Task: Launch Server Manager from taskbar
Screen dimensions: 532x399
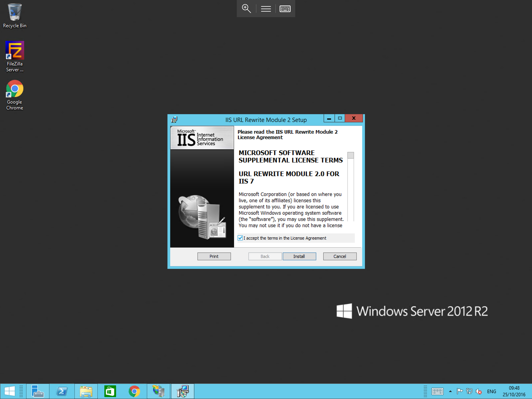Action: click(x=38, y=391)
